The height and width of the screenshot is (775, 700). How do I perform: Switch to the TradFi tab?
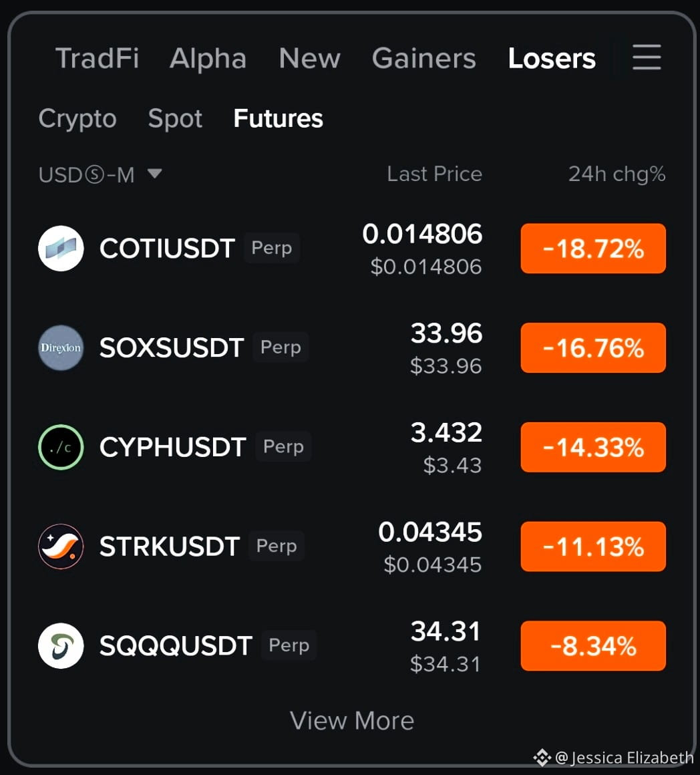(97, 58)
